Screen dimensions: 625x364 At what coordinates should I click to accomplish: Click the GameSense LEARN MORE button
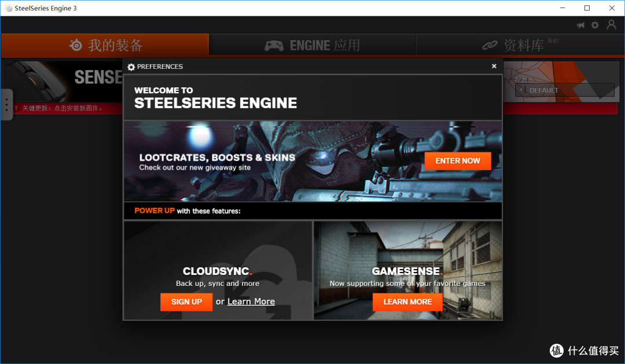407,302
